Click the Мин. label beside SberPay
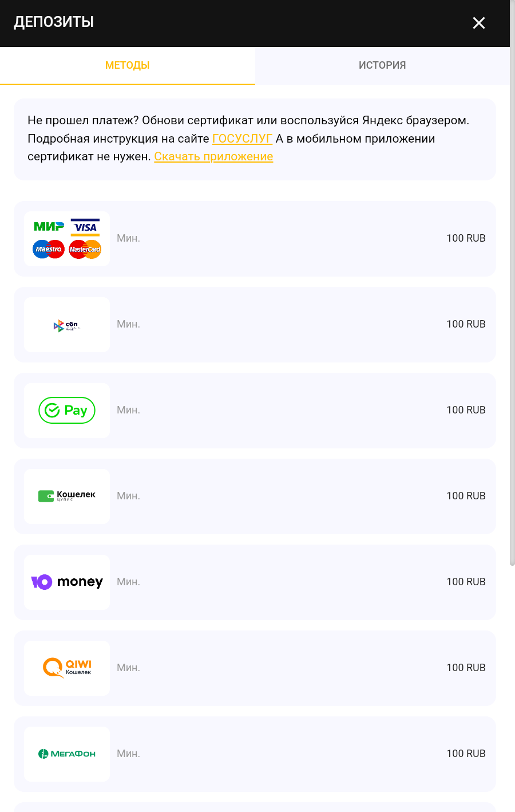 [128, 410]
